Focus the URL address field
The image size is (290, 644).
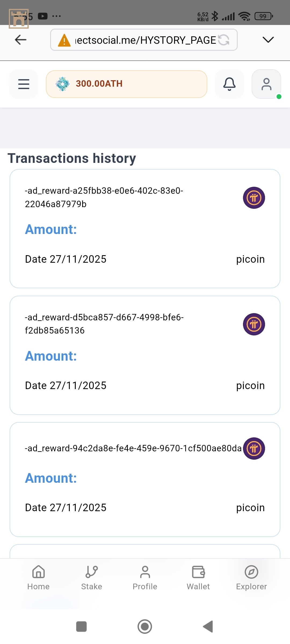click(145, 40)
